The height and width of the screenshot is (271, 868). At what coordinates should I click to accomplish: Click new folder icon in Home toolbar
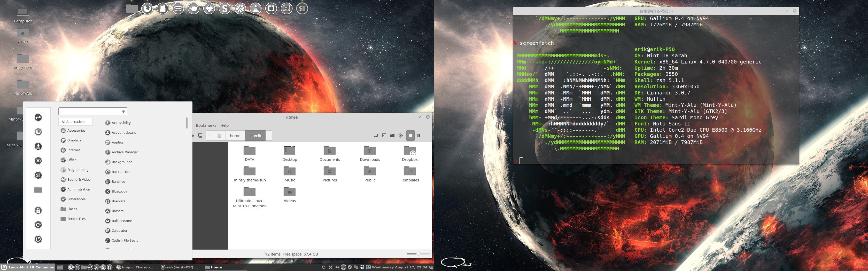(392, 136)
